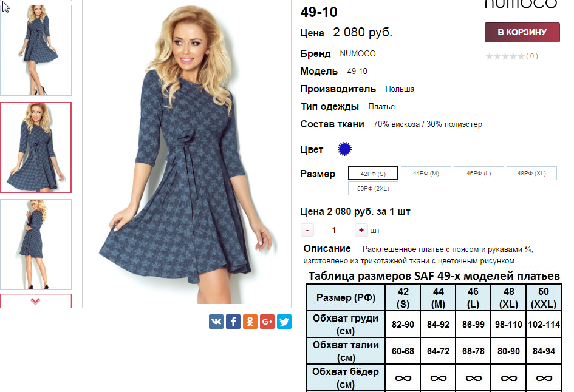This screenshot has height=392, width=574.
Task: Select size 44РФ (M)
Action: pos(426,174)
